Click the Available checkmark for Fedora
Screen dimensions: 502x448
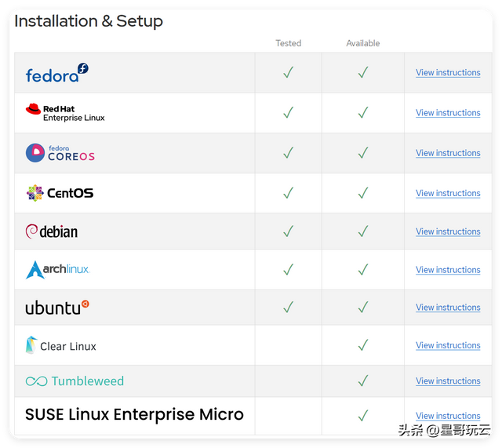point(363,72)
